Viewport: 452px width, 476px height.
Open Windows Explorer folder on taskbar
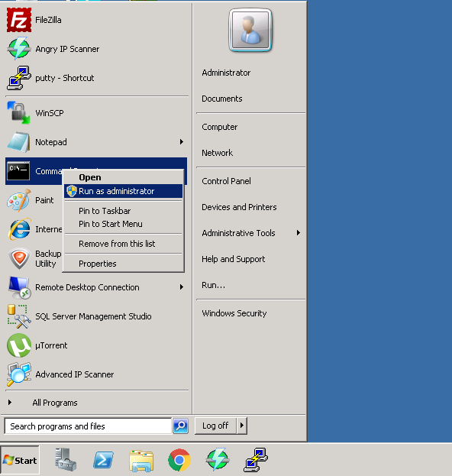tap(141, 461)
